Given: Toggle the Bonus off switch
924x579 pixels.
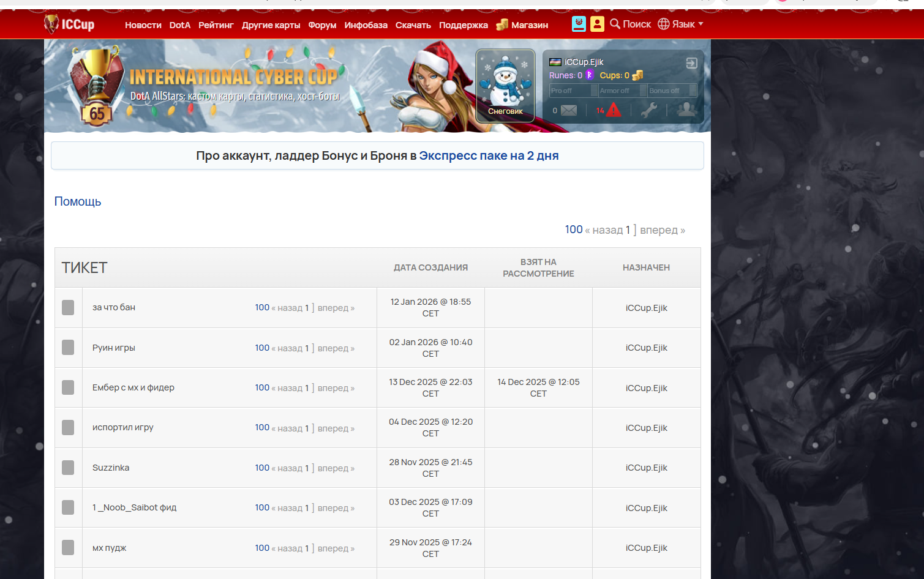Looking at the screenshot, I should coord(672,91).
